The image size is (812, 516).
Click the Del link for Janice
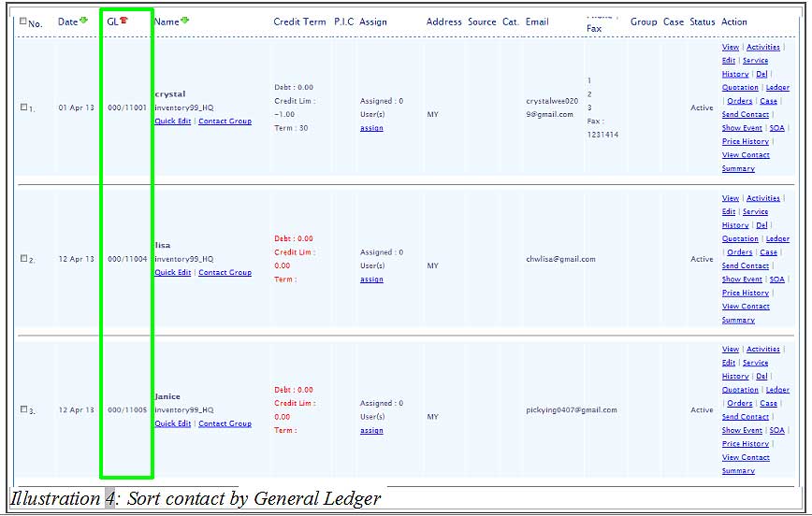click(x=761, y=377)
